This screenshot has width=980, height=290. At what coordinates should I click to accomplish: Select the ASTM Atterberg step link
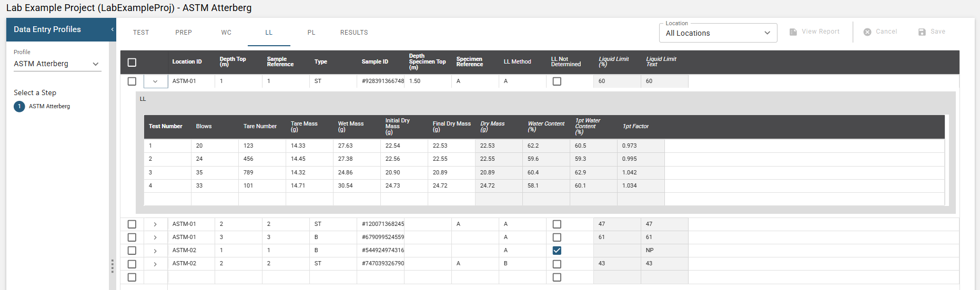coord(49,107)
